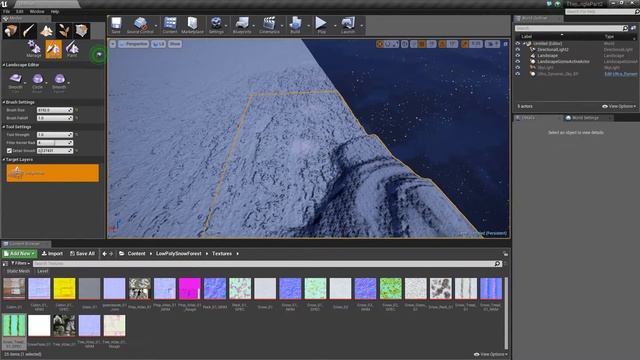Open the Content toolbar button

pos(170,25)
